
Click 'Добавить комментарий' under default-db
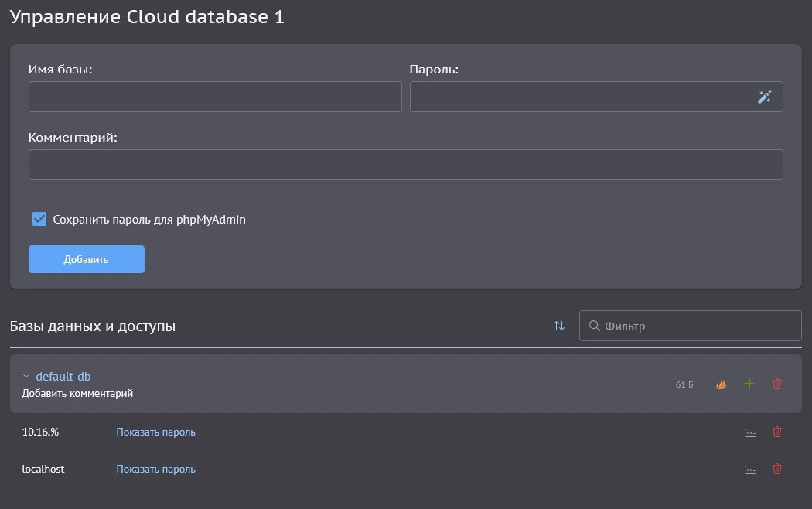click(x=77, y=394)
